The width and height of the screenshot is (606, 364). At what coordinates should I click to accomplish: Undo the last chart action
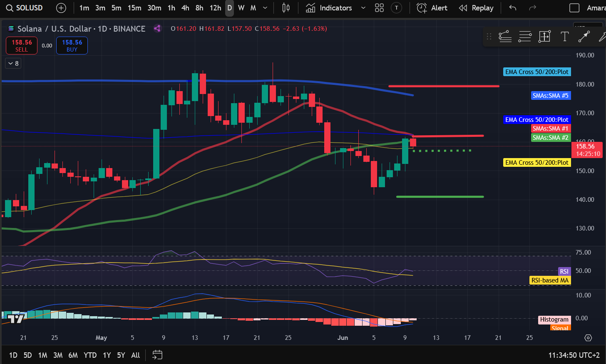click(513, 8)
